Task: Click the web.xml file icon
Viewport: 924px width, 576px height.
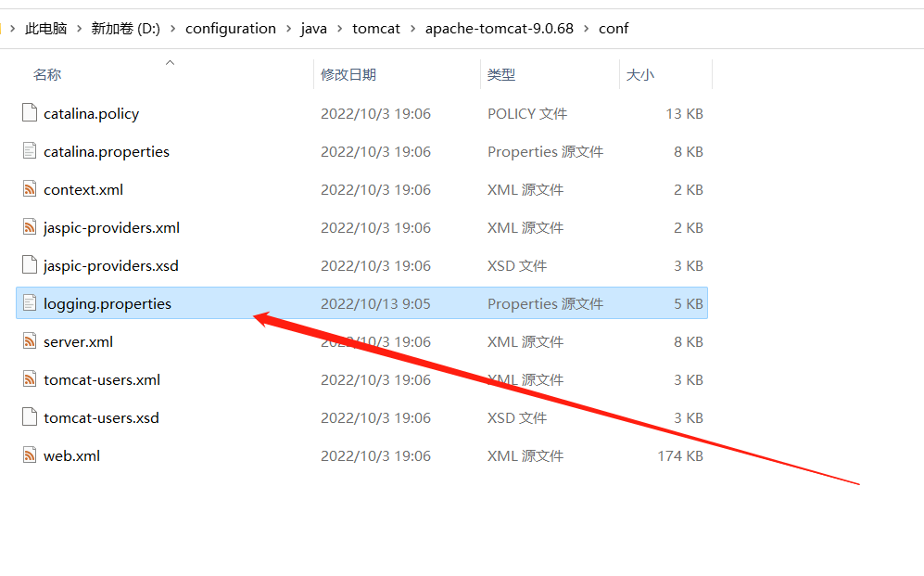Action: click(x=30, y=455)
